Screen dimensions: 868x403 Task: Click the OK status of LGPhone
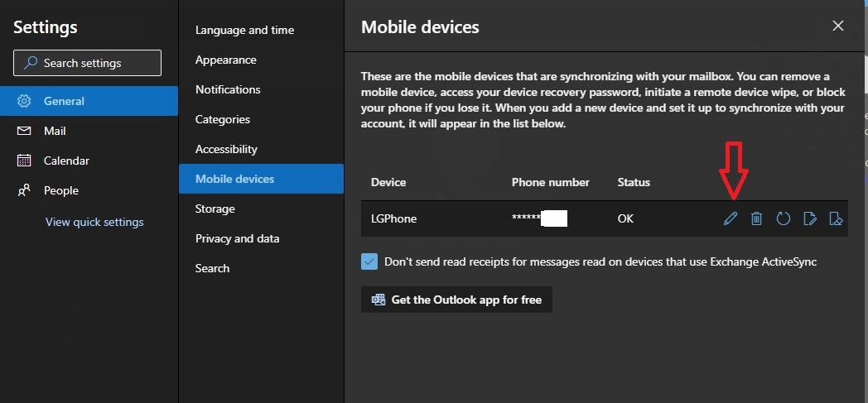[625, 219]
